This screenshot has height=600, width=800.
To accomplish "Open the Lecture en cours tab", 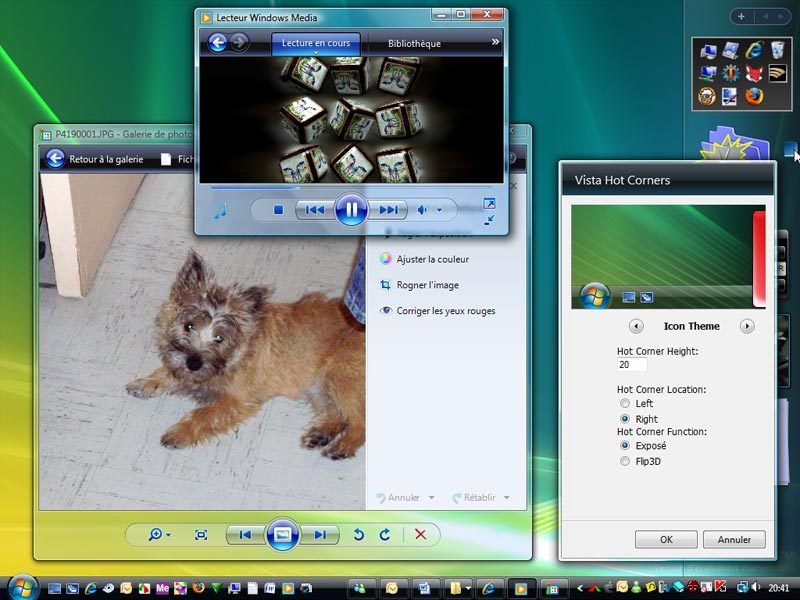I will 316,44.
